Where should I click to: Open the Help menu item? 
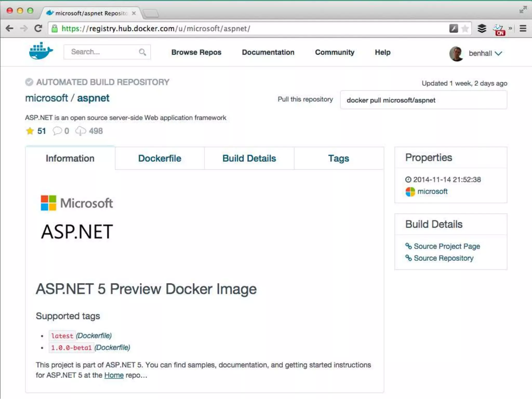(x=383, y=52)
